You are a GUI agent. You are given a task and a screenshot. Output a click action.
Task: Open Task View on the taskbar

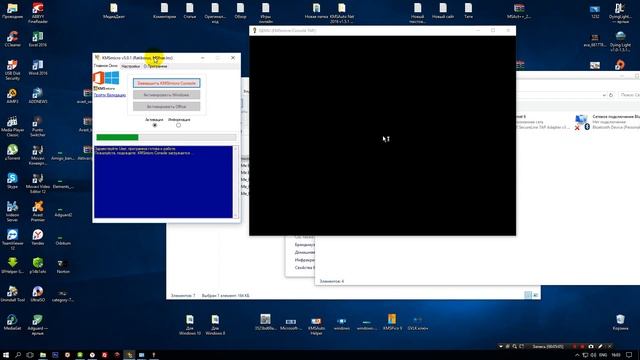pyautogui.click(x=30, y=355)
